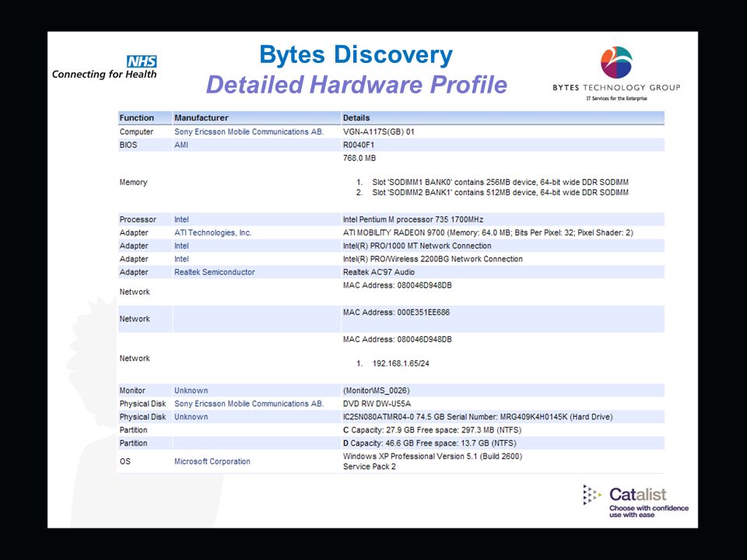Screen dimensions: 747x560
Task: Open the ATI Technologies, Inc. link
Action: [212, 233]
